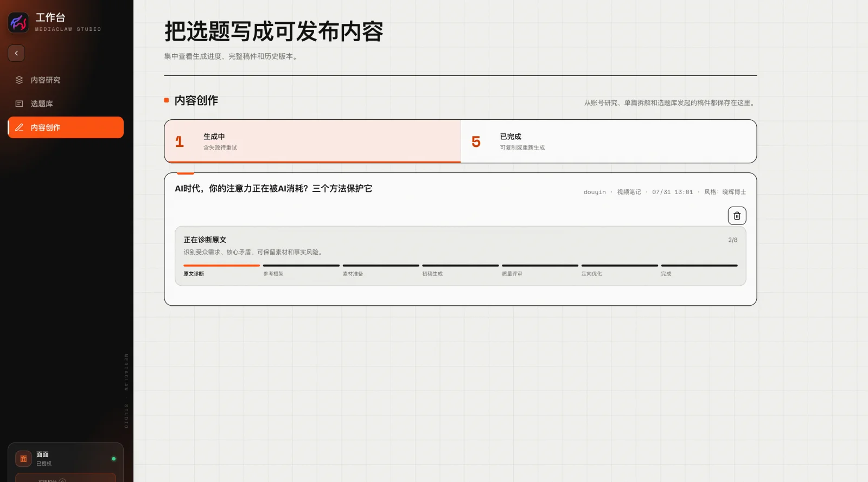Click the MediaClaw Studio logo icon
Image resolution: width=868 pixels, height=482 pixels.
tap(18, 22)
